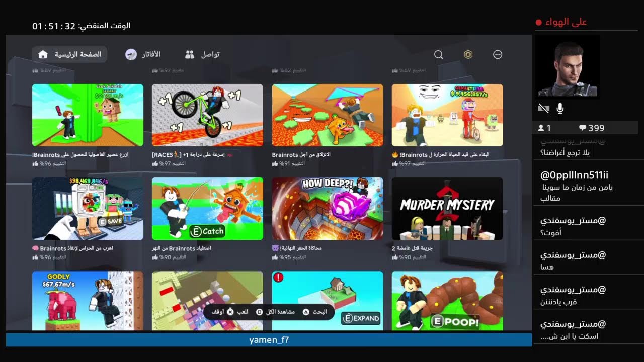Click the title الانزلاق من اجل Brainrots
644x362 pixels.
pyautogui.click(x=301, y=155)
